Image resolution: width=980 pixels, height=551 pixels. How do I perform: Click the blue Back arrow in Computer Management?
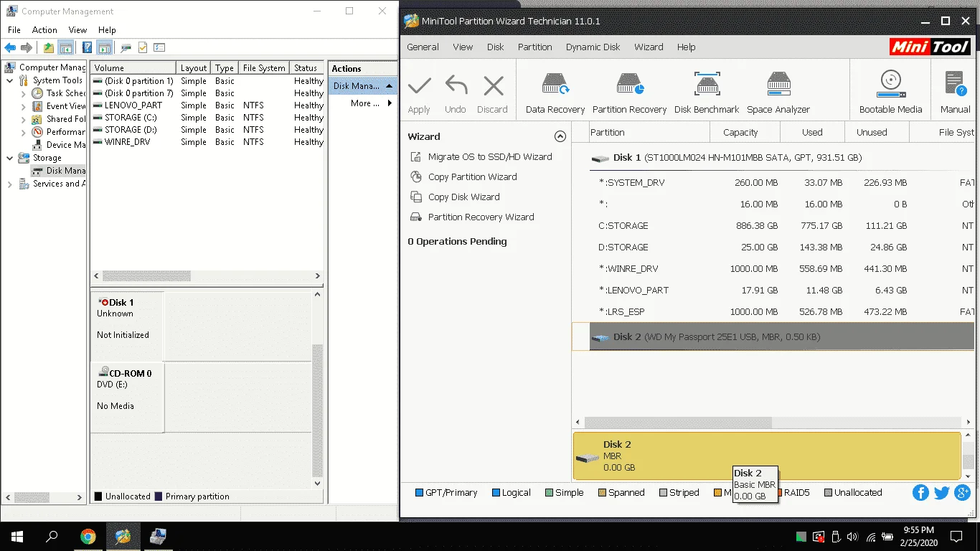click(x=10, y=48)
